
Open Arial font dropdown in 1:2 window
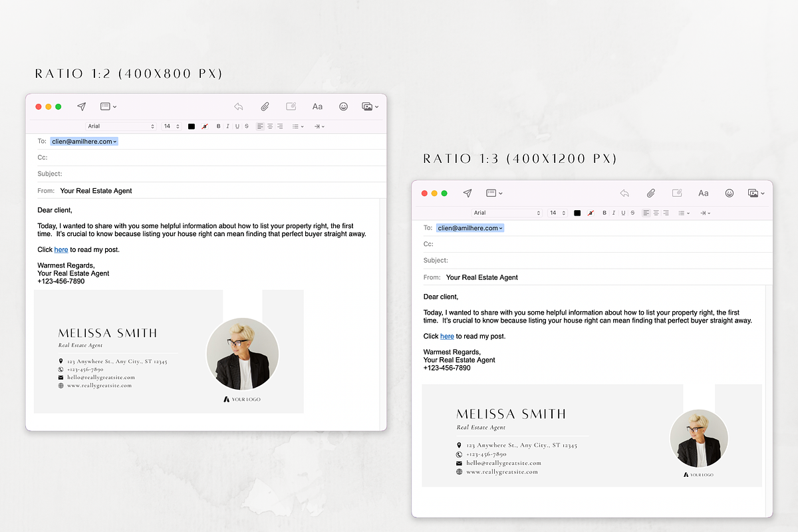click(x=121, y=126)
